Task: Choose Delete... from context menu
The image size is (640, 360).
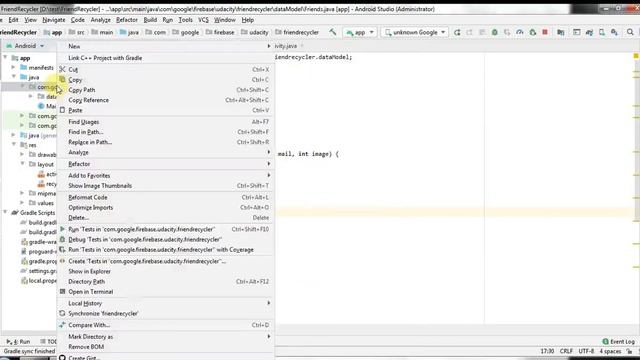Action: [x=166, y=218]
